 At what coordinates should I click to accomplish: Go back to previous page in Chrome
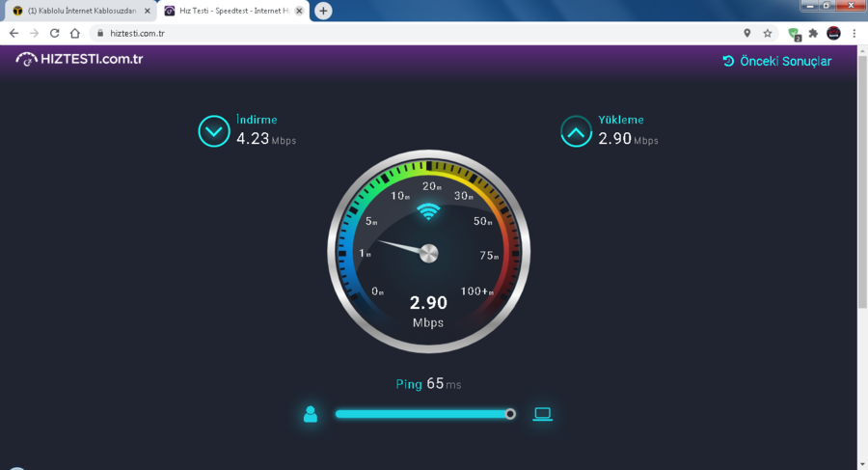coord(14,33)
